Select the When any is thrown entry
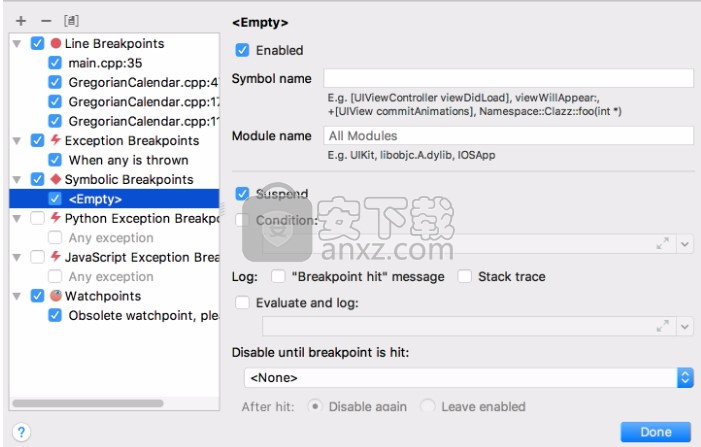701x447 pixels. tap(128, 160)
